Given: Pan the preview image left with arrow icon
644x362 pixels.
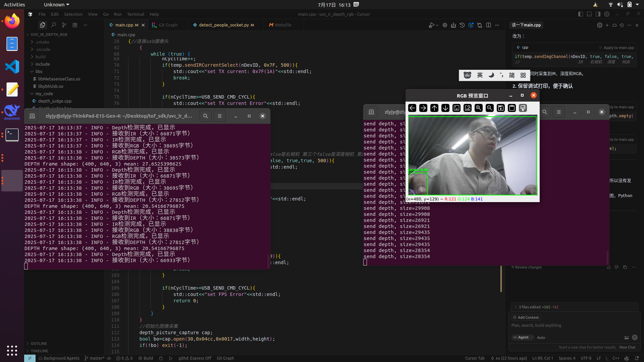Looking at the screenshot, I should click(x=413, y=108).
